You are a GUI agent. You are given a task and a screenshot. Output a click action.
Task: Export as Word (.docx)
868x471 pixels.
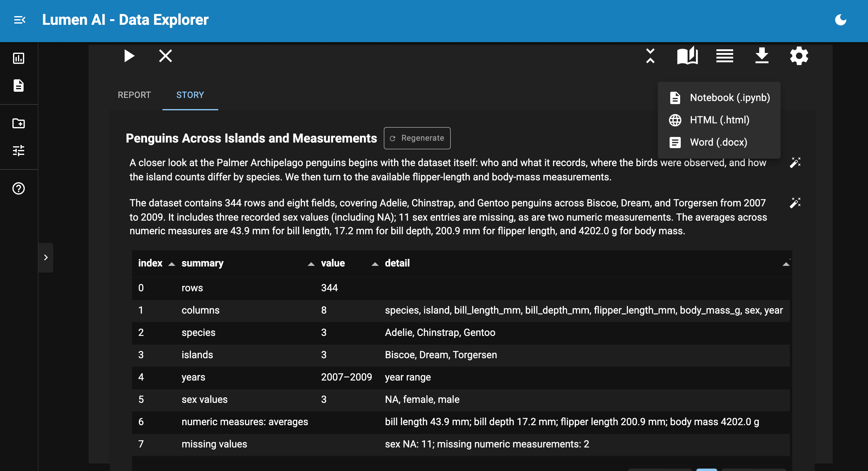(719, 142)
